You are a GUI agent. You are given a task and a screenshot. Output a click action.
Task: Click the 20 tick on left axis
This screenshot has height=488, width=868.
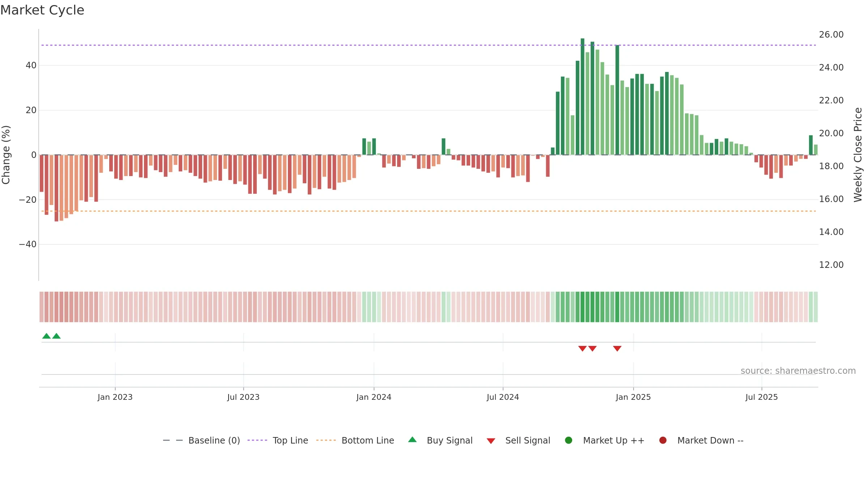click(x=31, y=110)
